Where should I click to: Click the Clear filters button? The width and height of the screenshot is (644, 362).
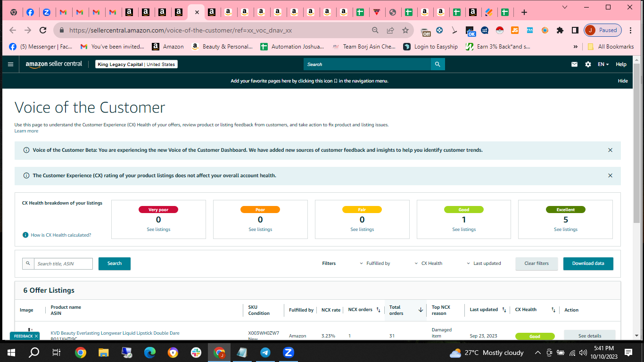[537, 263]
